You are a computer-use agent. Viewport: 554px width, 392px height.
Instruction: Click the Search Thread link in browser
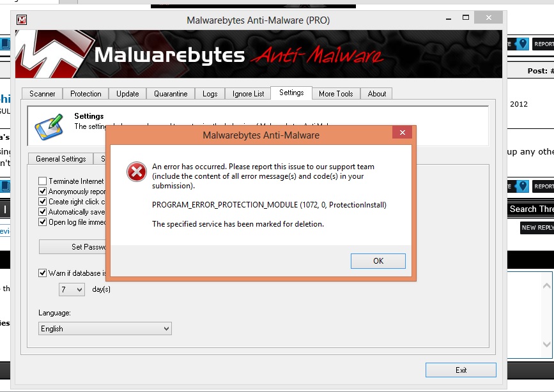click(532, 209)
